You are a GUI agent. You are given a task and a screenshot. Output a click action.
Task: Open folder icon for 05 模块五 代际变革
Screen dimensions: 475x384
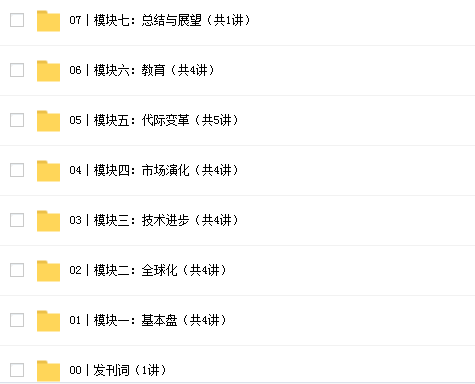point(48,121)
